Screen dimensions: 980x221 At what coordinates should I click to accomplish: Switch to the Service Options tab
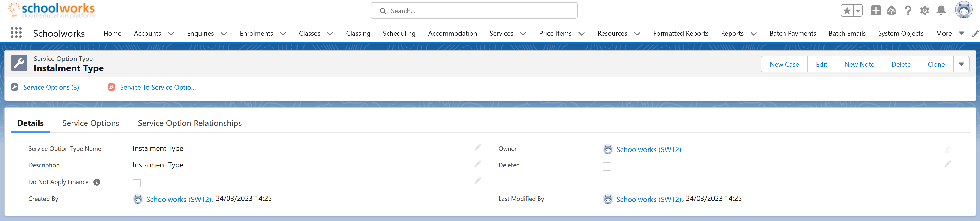coord(91,123)
